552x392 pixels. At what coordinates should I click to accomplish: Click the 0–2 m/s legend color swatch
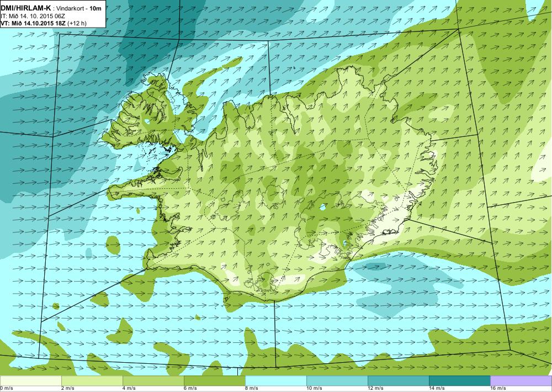pyautogui.click(x=30, y=381)
